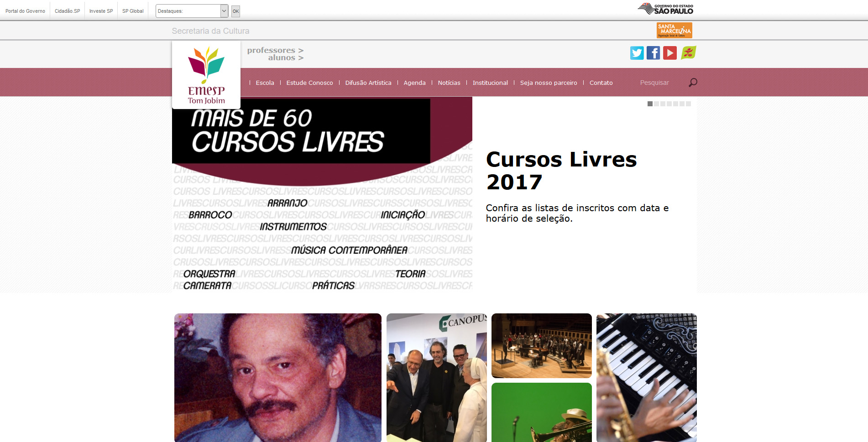The image size is (868, 442).
Task: Visit the EMESP Facebook profile
Action: click(x=653, y=53)
